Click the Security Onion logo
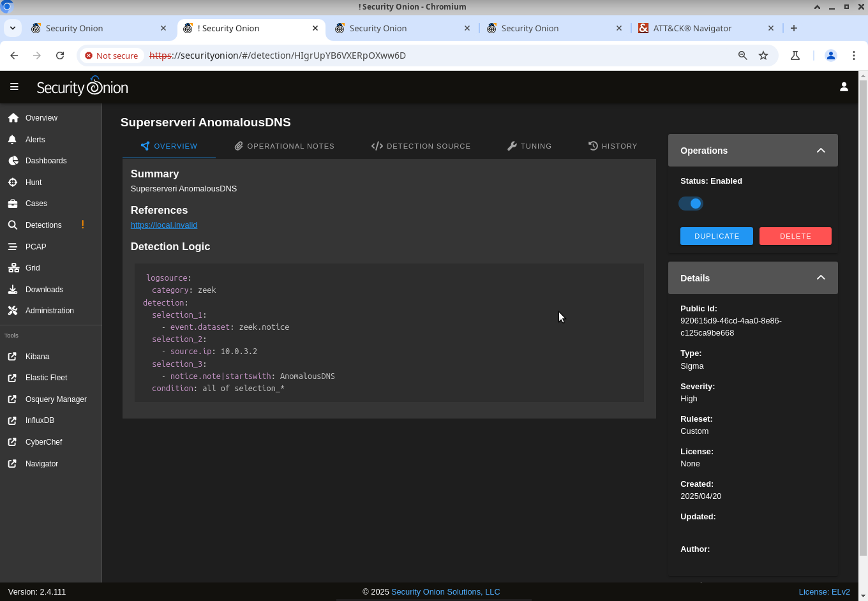868x601 pixels. pos(82,87)
